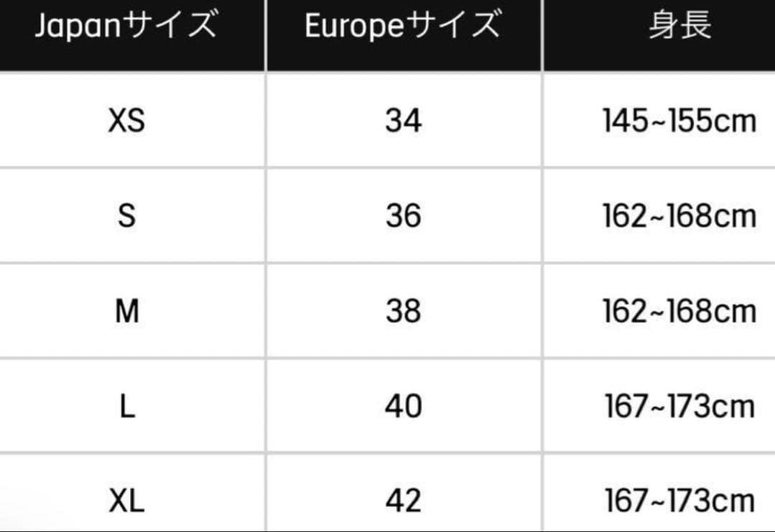Click the L size cell

coord(126,407)
